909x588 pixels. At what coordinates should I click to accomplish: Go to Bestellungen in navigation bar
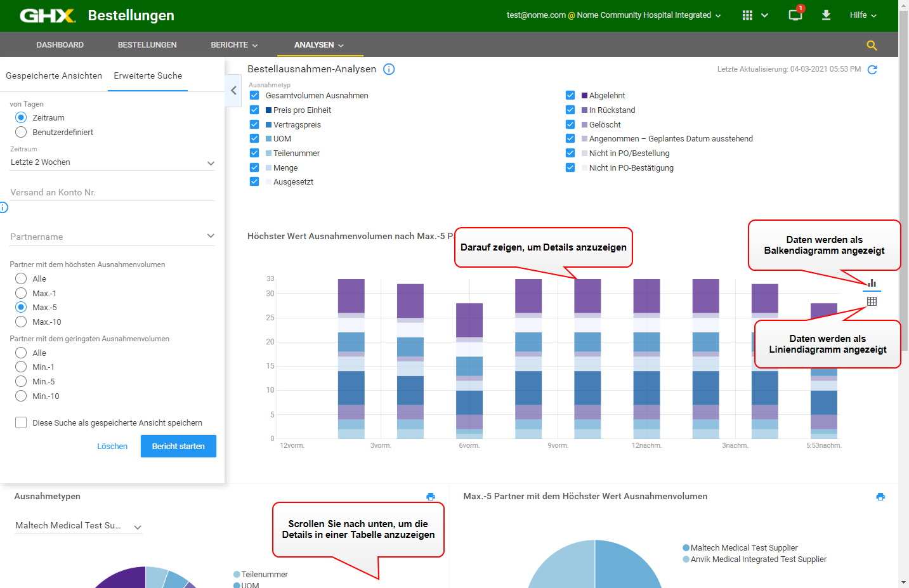coord(147,45)
